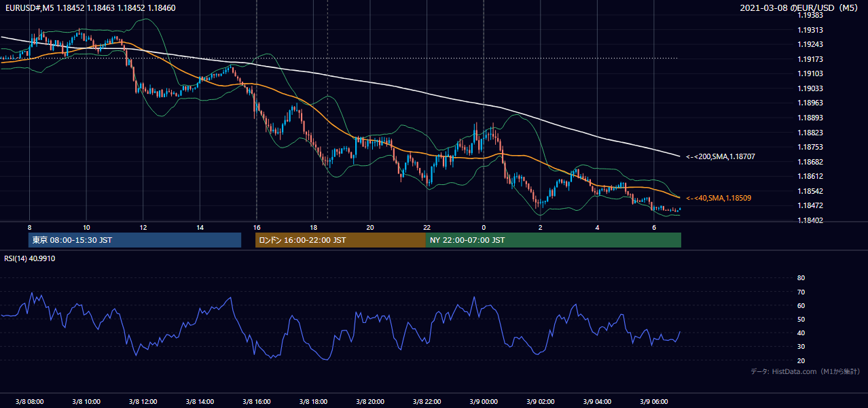Screen dimensions: 868x408
Task: Click RSI level 80 on the scale
Action: (801, 278)
